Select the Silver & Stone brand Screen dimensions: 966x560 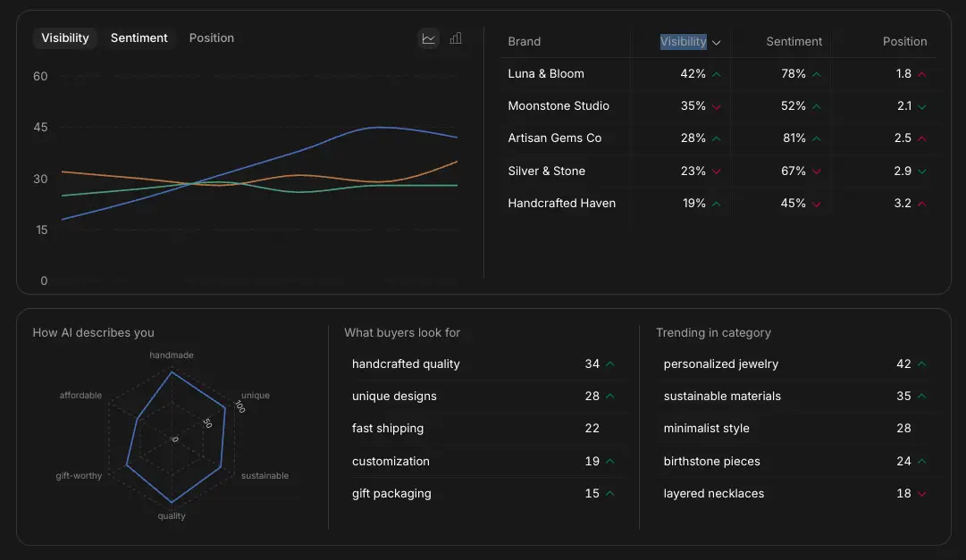[x=547, y=171]
